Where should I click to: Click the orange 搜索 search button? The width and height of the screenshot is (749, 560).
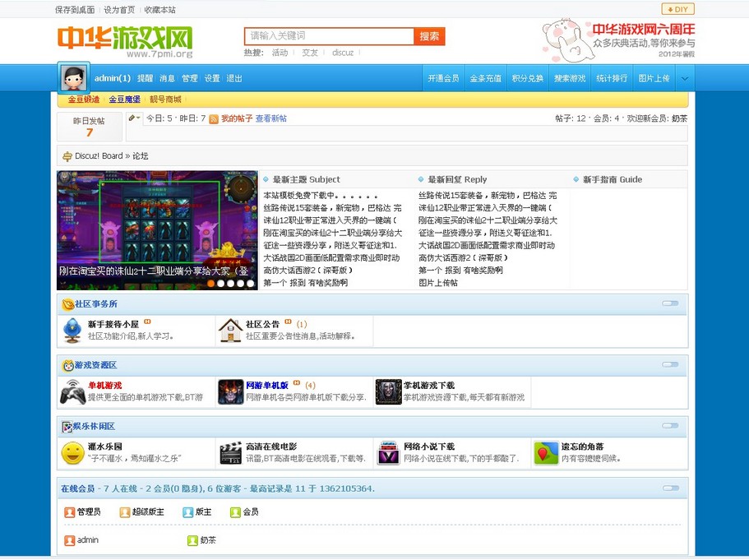pyautogui.click(x=429, y=36)
